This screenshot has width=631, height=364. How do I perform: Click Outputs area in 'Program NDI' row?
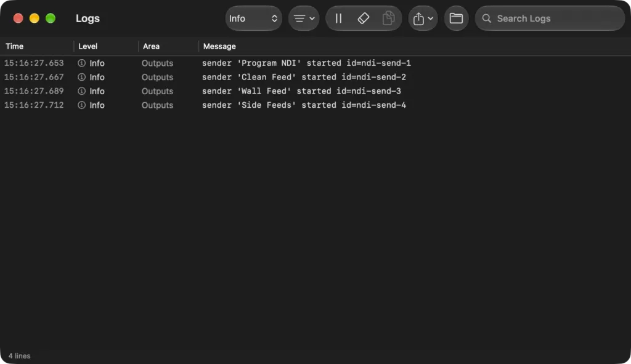pos(157,63)
